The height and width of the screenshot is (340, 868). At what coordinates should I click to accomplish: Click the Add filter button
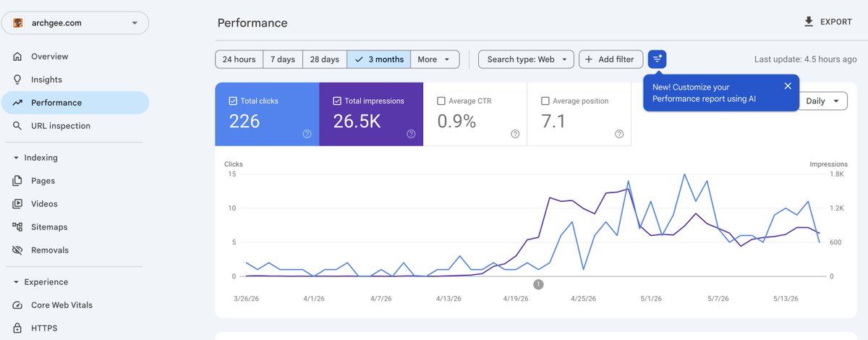[x=611, y=59]
